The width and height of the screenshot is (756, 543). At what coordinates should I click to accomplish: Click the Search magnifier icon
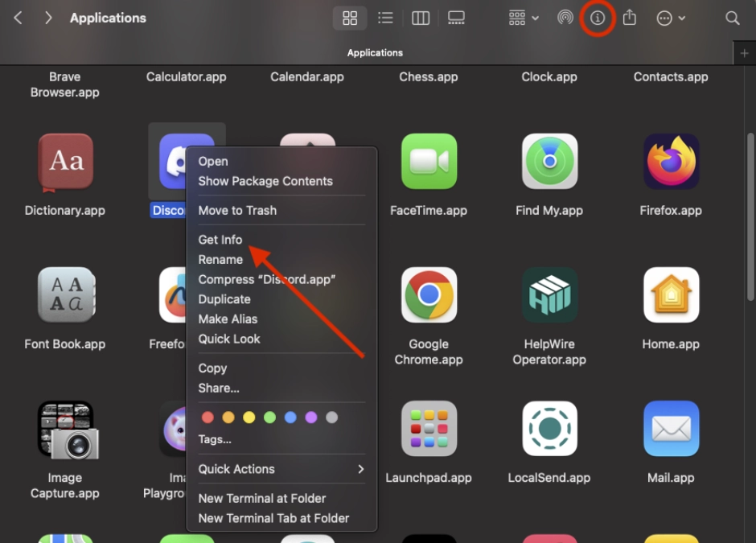pyautogui.click(x=732, y=19)
